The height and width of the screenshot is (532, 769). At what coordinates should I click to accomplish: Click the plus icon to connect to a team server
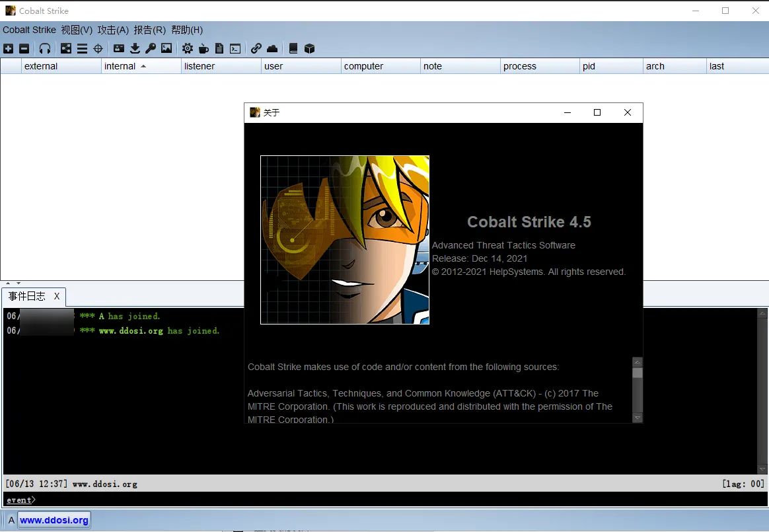9,49
